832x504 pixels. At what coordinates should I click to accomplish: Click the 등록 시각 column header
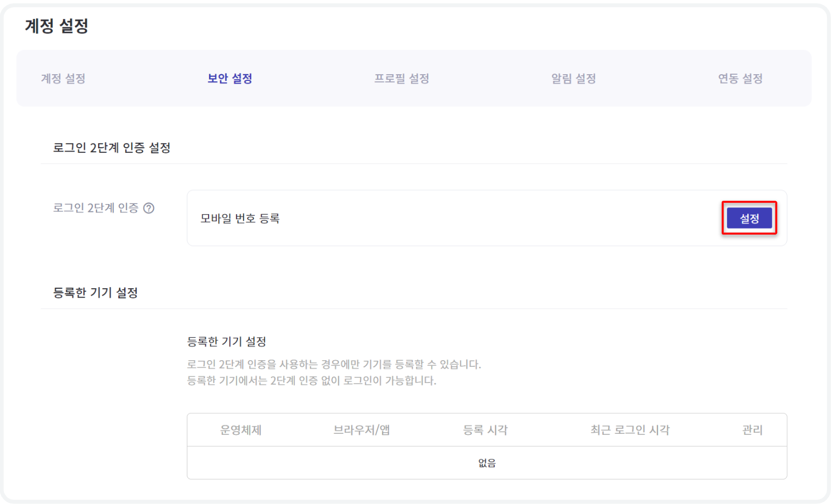click(485, 430)
